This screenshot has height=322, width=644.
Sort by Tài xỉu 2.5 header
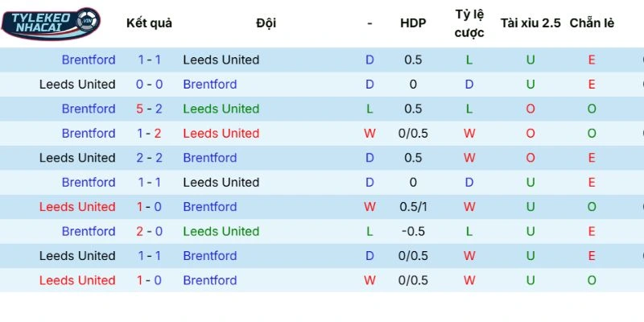pyautogui.click(x=530, y=23)
